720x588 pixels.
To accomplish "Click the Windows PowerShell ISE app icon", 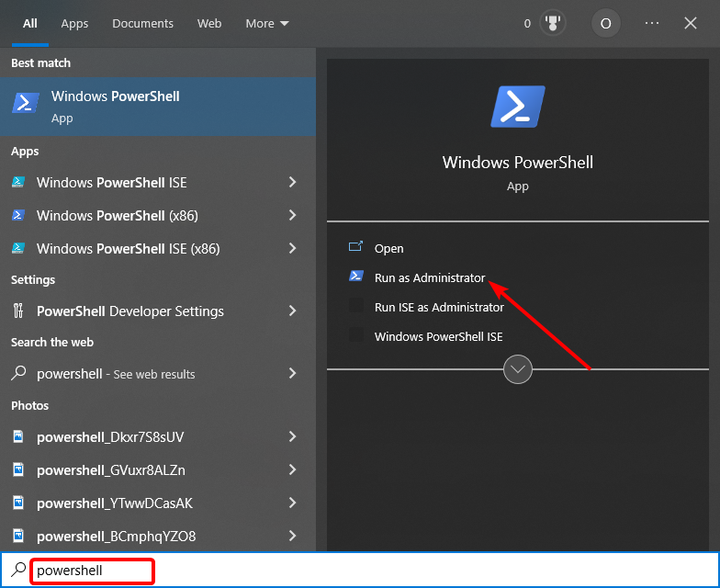I will coord(18,182).
